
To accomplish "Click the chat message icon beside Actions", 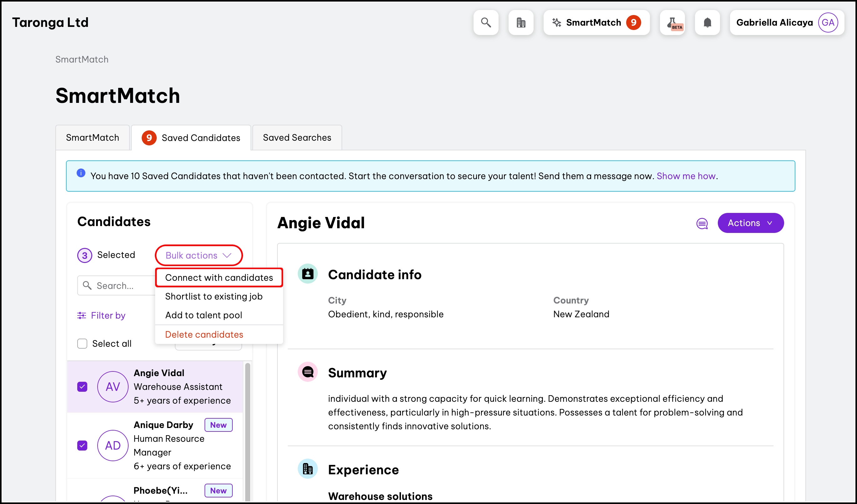I will pyautogui.click(x=702, y=223).
